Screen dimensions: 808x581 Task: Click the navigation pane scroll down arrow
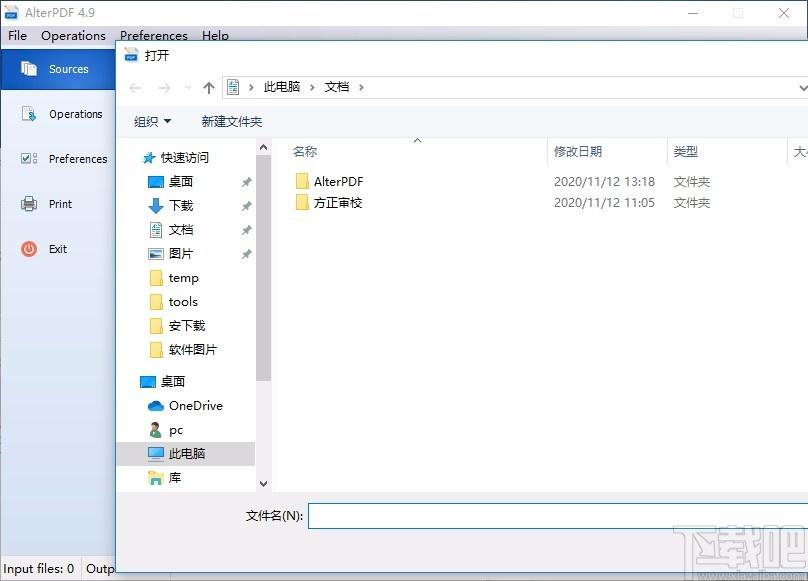[x=263, y=484]
